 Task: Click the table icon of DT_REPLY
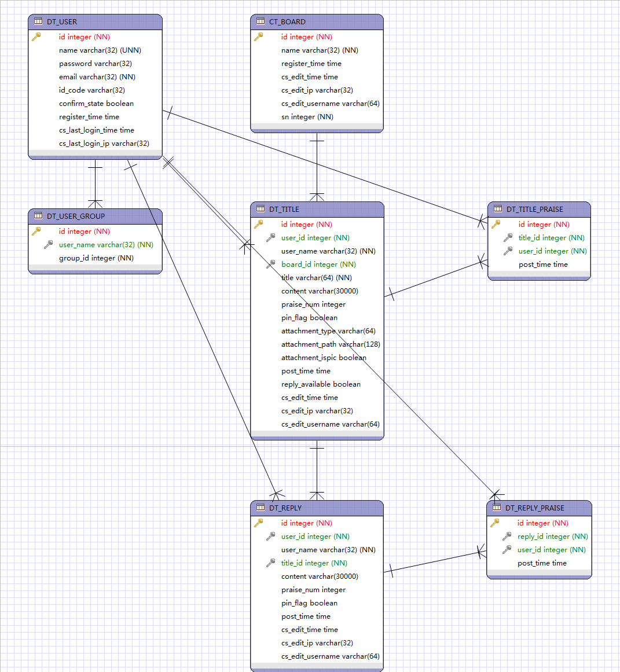261,508
